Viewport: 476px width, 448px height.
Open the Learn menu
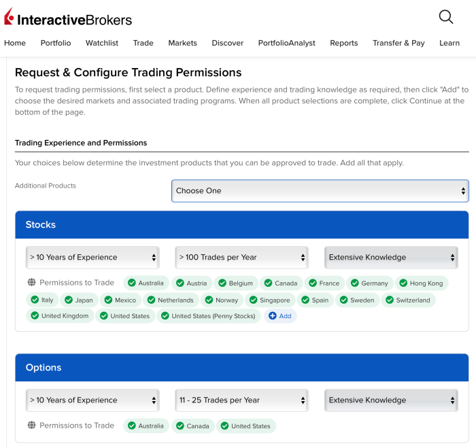click(x=449, y=43)
